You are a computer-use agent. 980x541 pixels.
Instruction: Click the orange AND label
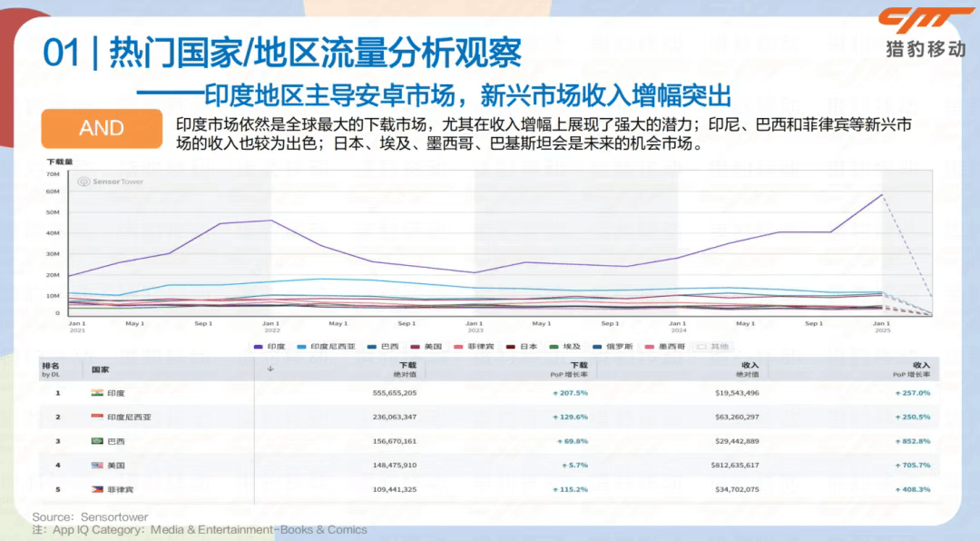[101, 129]
